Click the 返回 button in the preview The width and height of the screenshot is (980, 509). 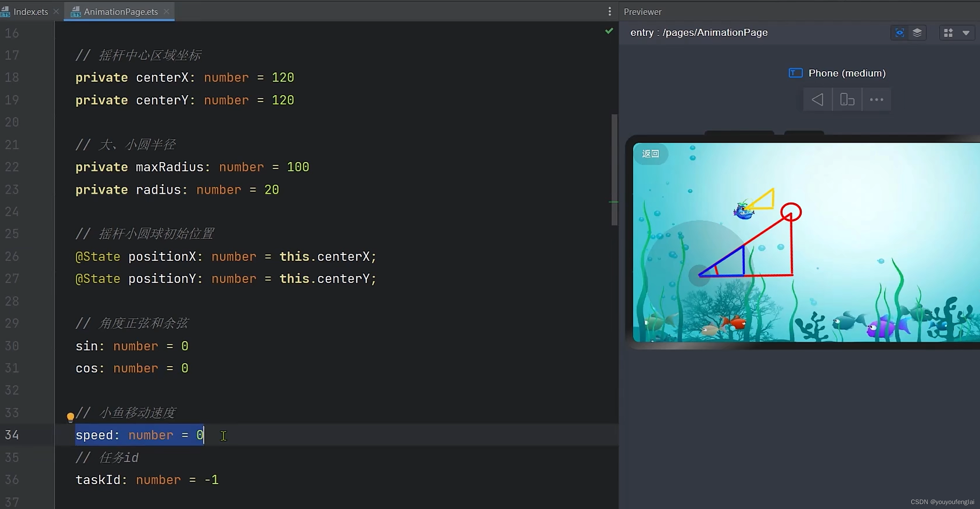[x=651, y=154]
